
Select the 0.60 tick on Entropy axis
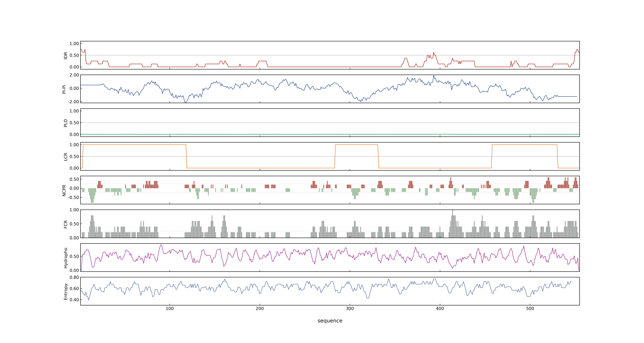point(74,289)
